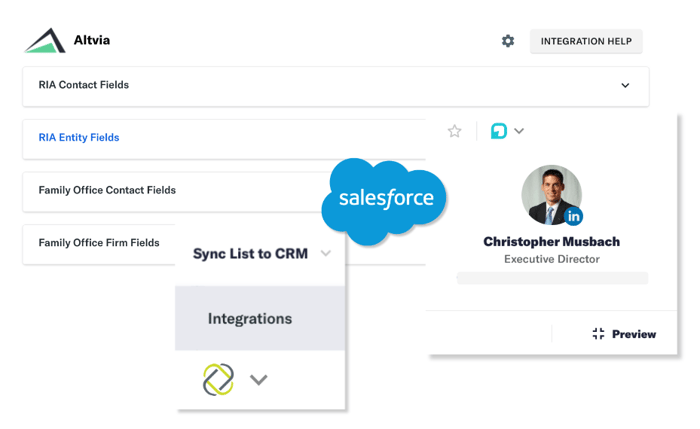Click the Executive Director title text
This screenshot has width=700, height=429.
click(552, 259)
